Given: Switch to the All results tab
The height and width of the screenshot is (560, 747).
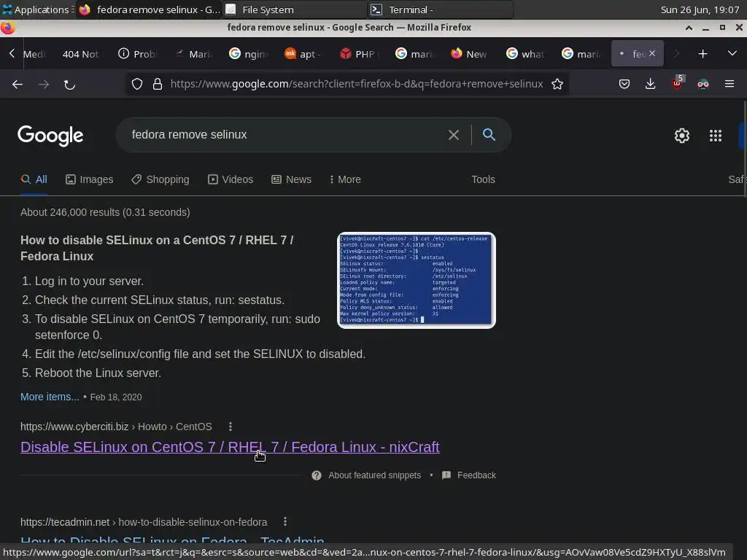Looking at the screenshot, I should pyautogui.click(x=34, y=179).
